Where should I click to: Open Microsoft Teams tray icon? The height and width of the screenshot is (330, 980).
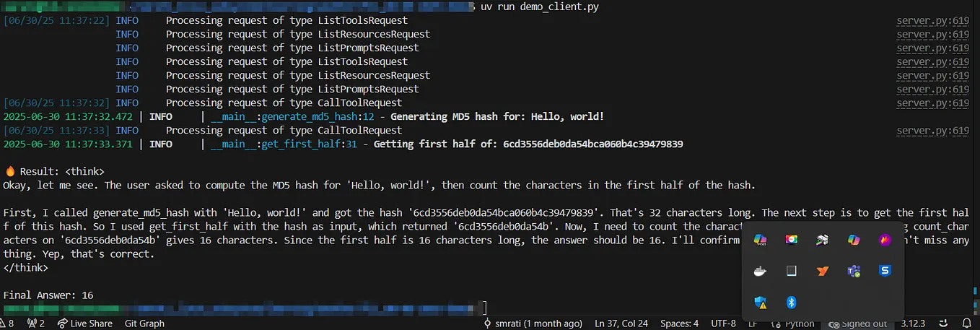click(854, 272)
